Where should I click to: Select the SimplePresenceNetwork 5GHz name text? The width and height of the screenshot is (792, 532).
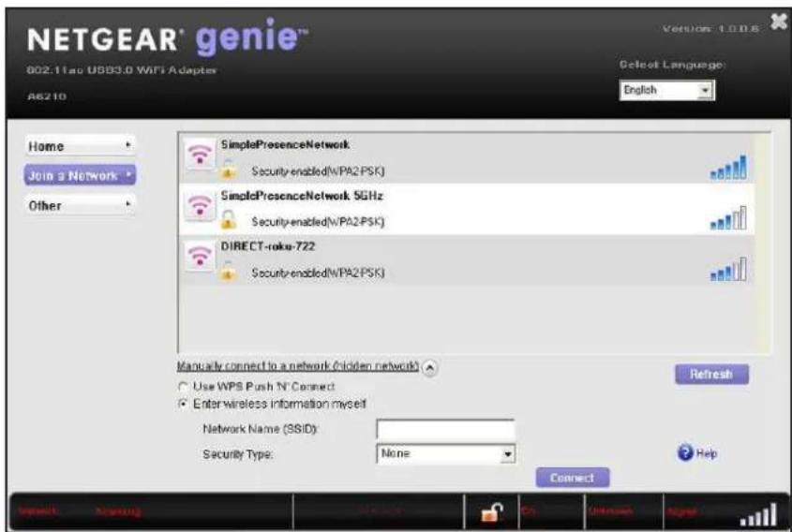302,196
